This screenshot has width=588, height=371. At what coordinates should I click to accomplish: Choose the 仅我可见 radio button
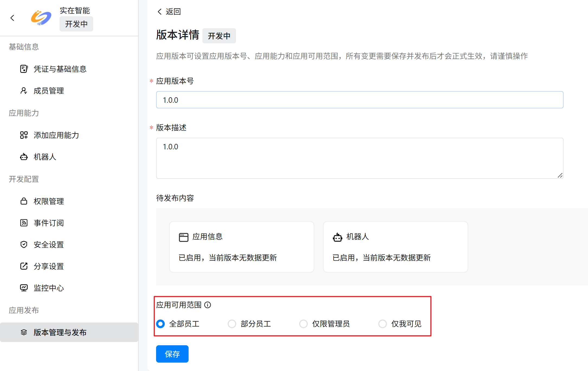click(383, 324)
